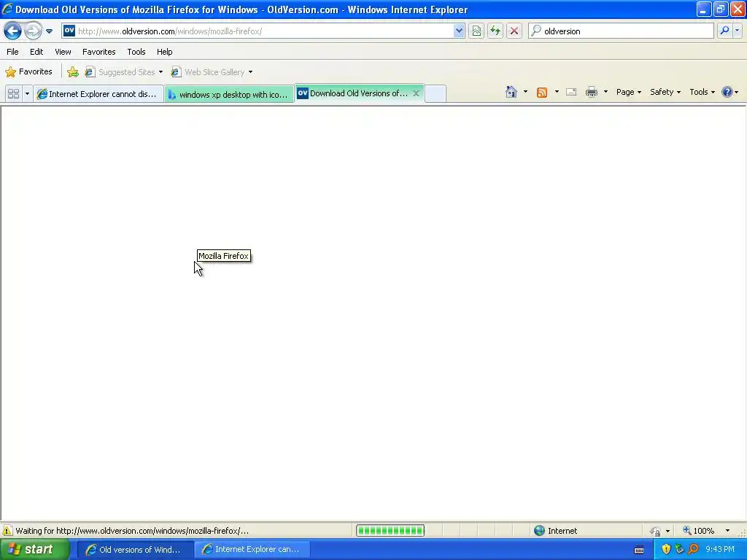This screenshot has width=747, height=560.
Task: Click the privacy/protected mode status icon
Action: (x=656, y=531)
